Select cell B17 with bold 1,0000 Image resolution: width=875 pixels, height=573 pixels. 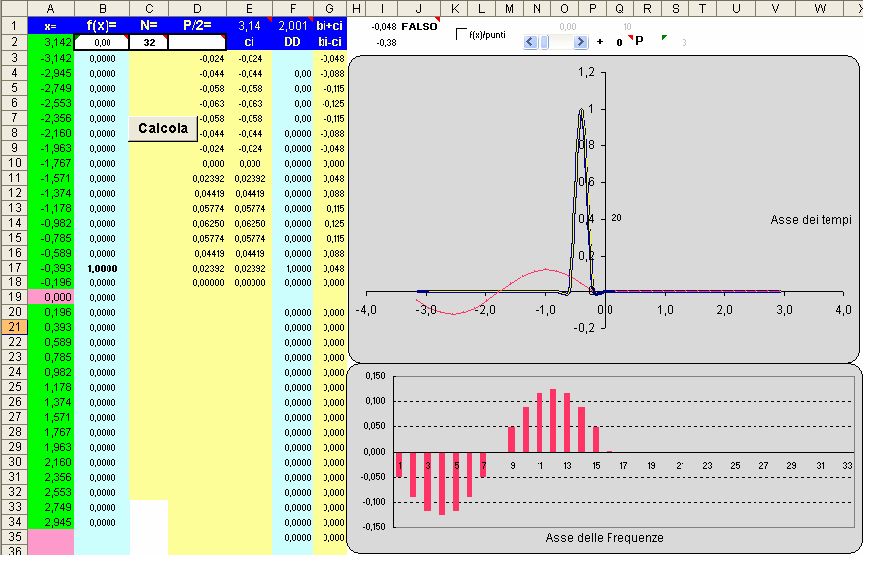click(x=100, y=269)
